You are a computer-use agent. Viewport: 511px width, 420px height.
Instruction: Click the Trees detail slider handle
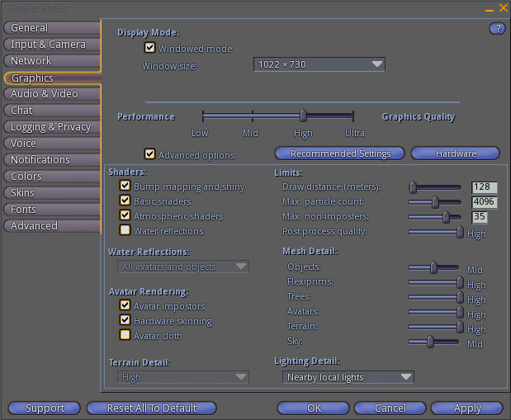tap(460, 297)
